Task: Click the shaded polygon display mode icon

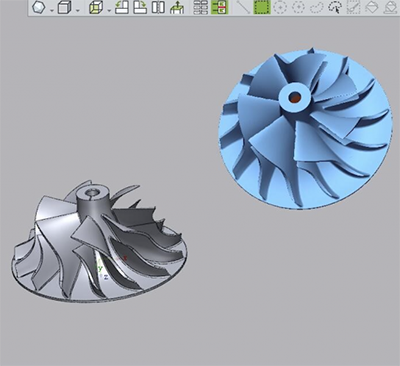Action: [38, 7]
